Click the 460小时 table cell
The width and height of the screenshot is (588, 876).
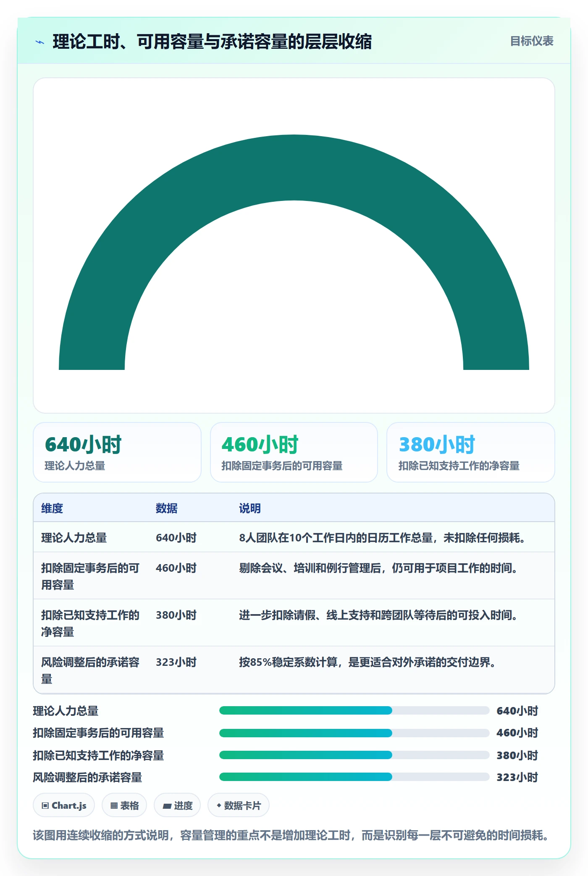176,568
